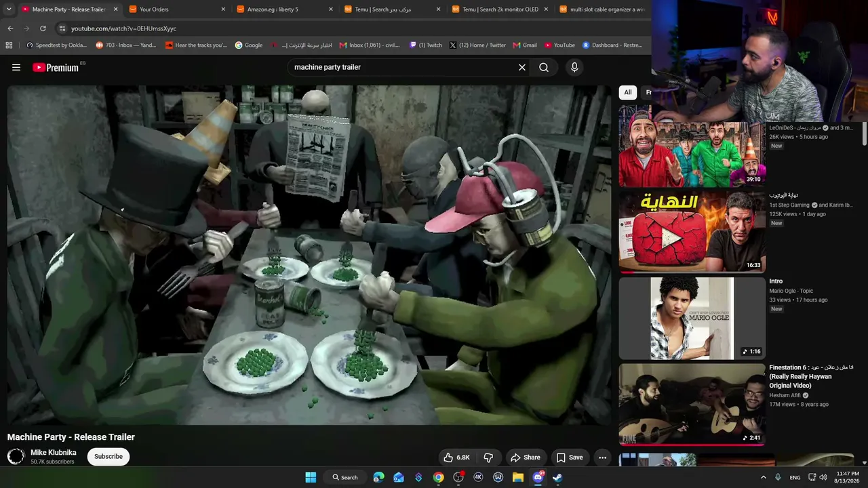The width and height of the screenshot is (868, 488).
Task: Open the Home / Twitter bookmark
Action: pos(478,45)
